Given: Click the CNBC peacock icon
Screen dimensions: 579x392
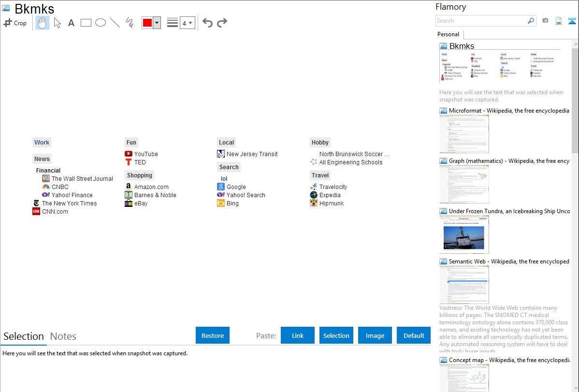Looking at the screenshot, I should 46,187.
